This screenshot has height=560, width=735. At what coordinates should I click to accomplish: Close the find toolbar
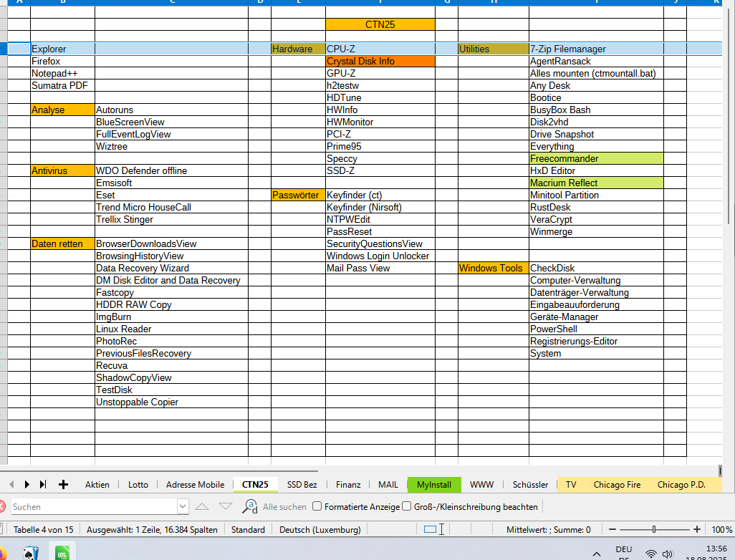click(2, 506)
